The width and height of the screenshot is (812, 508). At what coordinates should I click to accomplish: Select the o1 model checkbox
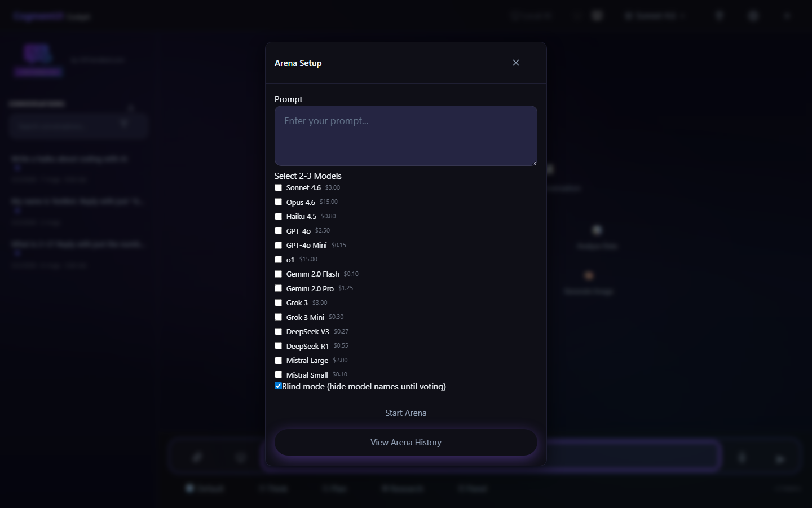pyautogui.click(x=278, y=260)
